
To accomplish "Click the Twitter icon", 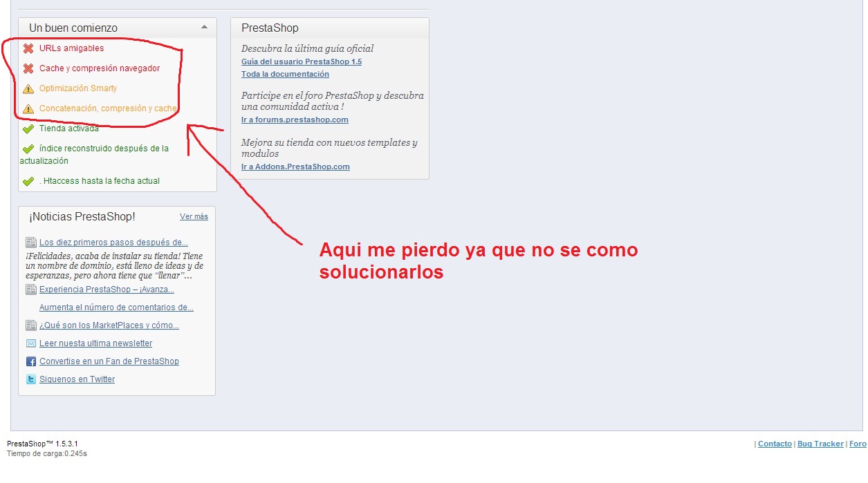I will (x=31, y=379).
